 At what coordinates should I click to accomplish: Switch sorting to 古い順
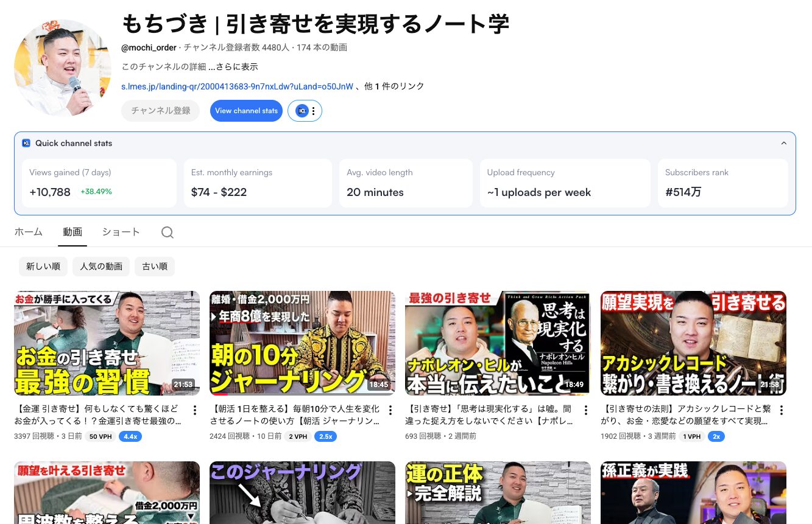pyautogui.click(x=154, y=266)
